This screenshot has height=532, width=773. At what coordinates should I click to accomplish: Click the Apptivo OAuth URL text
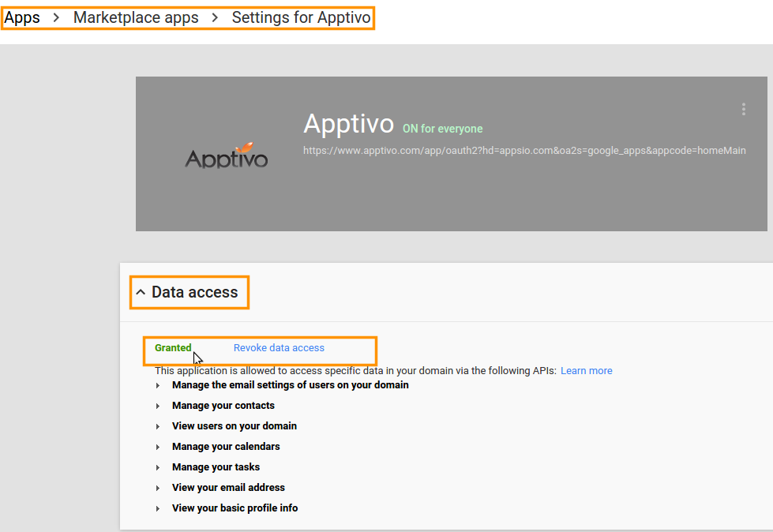(x=524, y=151)
